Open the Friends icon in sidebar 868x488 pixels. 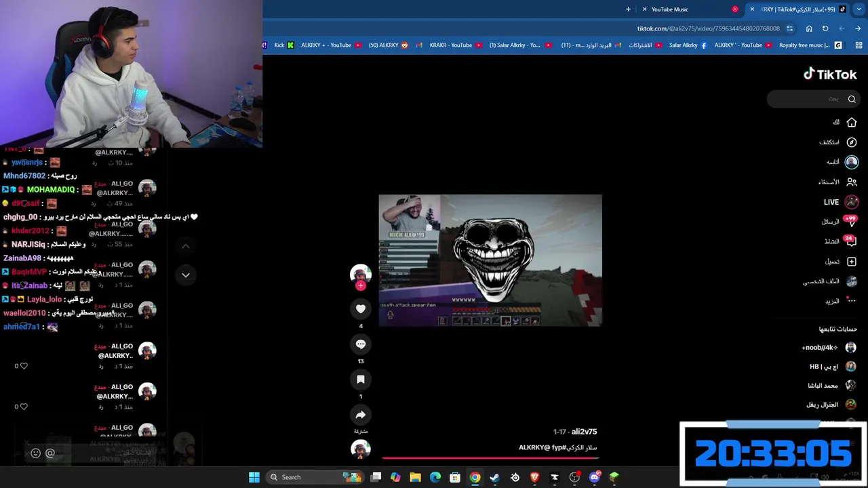point(852,182)
